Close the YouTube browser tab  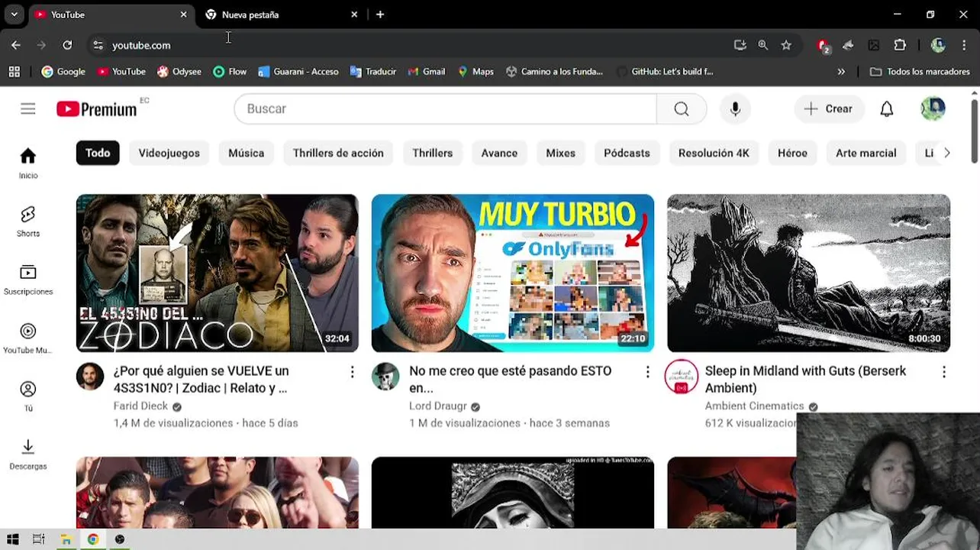pos(183,15)
